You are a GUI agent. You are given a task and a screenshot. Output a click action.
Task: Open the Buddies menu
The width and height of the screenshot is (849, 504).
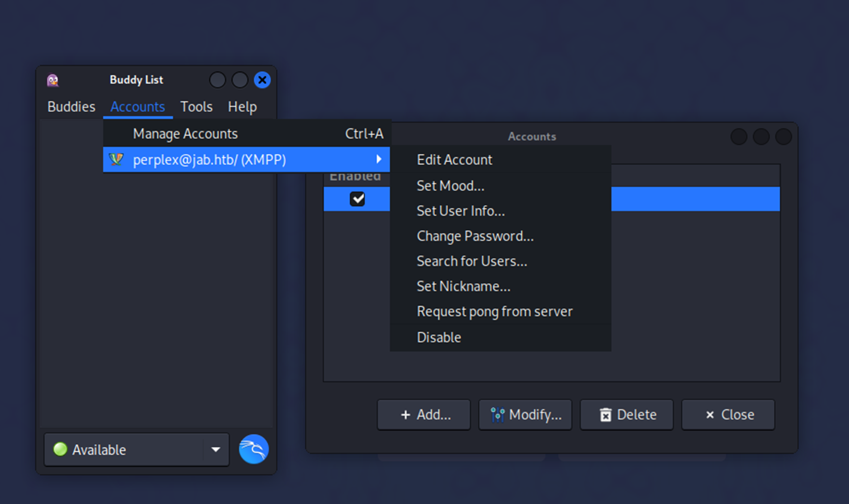click(x=71, y=107)
